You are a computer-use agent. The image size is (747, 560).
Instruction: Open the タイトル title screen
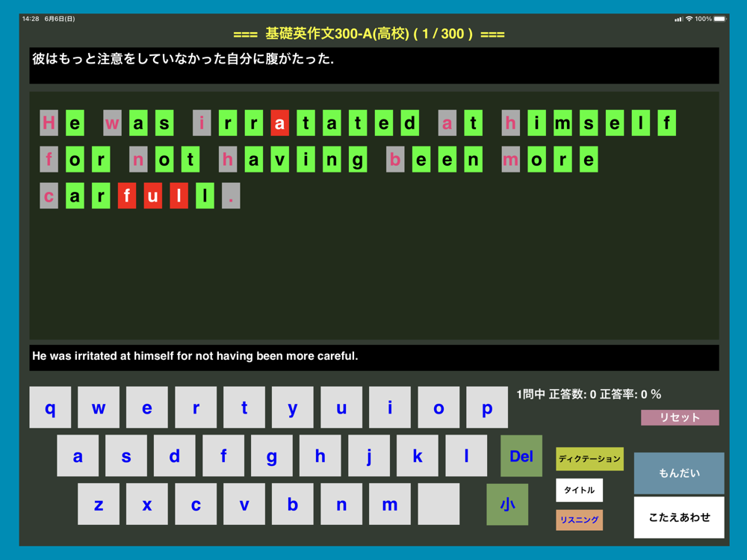click(580, 490)
